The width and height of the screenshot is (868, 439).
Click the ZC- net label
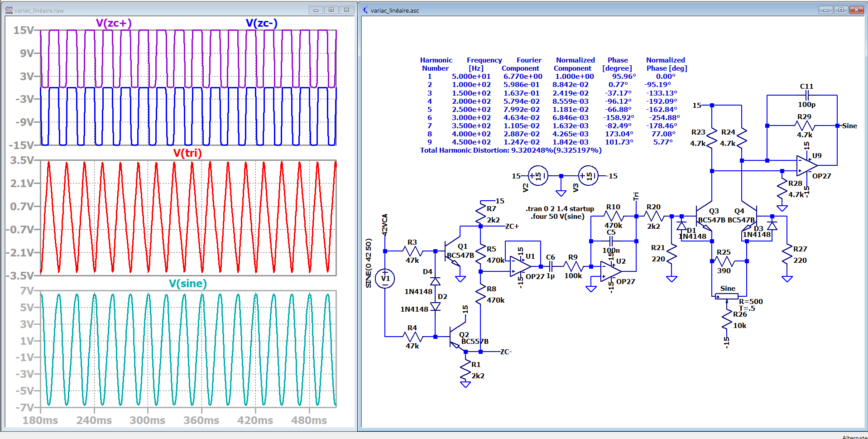point(506,352)
